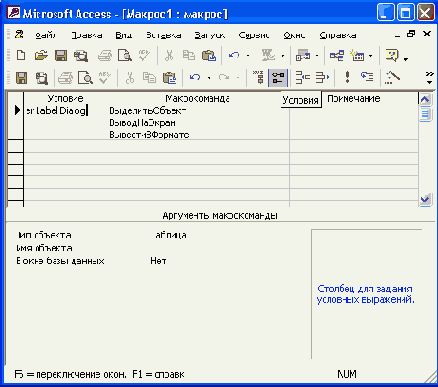
Task: Run the macro with exclamation mark icon
Action: click(347, 77)
